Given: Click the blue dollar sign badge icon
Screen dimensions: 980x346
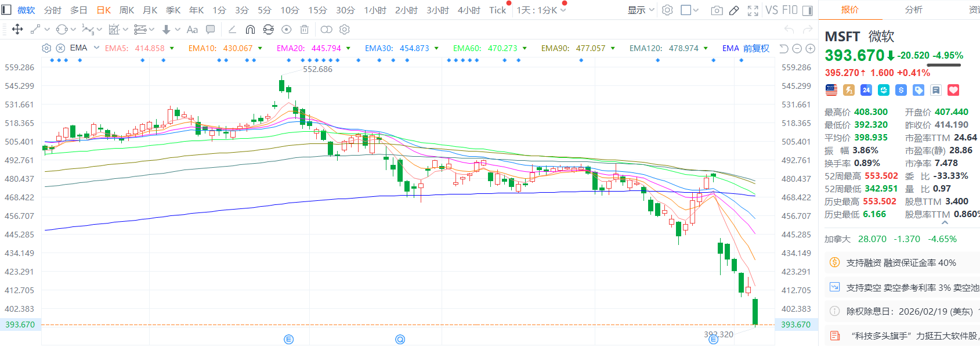Looking at the screenshot, I should click(901, 90).
